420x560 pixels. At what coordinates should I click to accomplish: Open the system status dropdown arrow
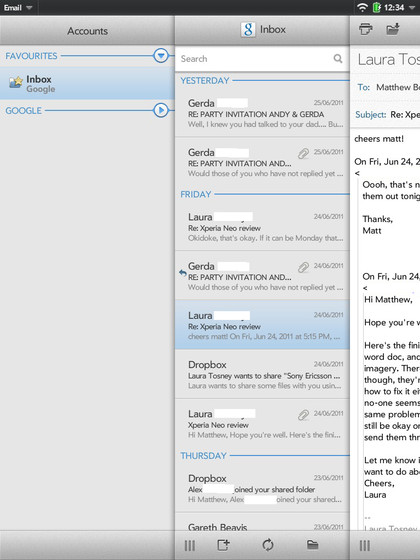point(413,8)
